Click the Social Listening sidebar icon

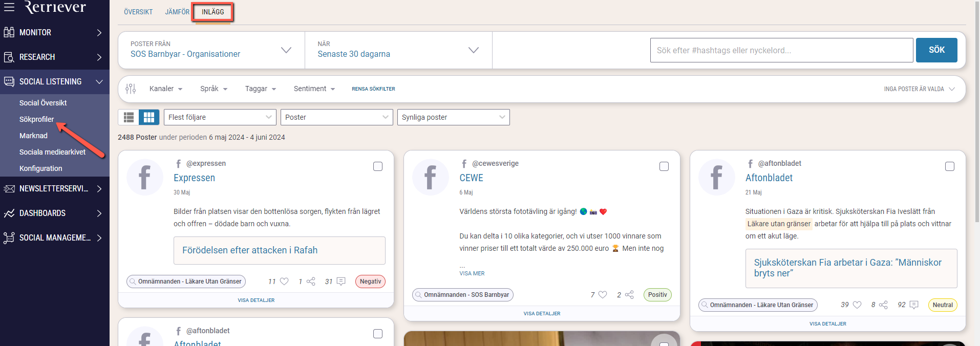(9, 81)
